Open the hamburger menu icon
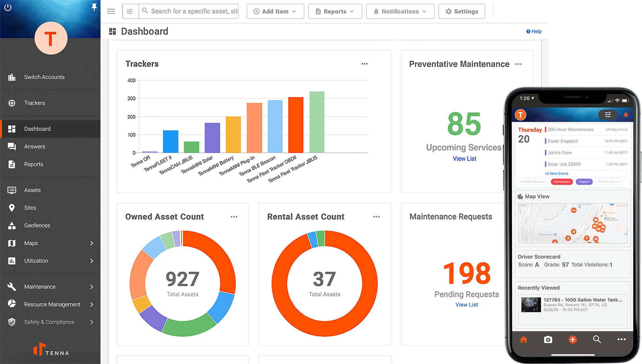Screen dimensions: 642x364 tap(111, 11)
